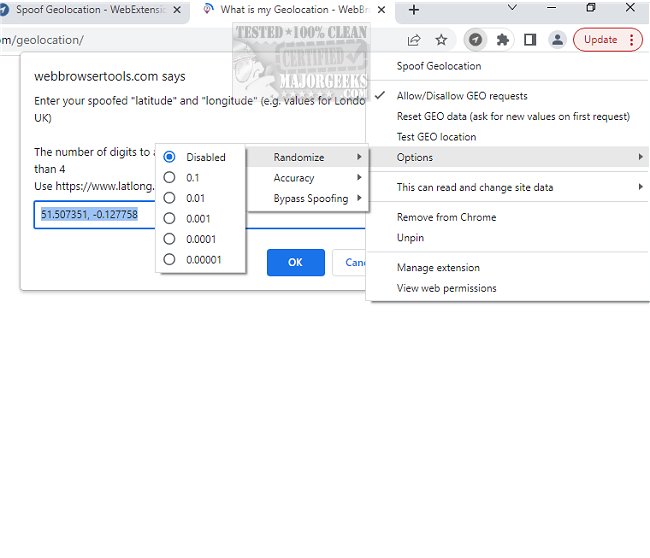Select the 0.001 randomize radio button
The image size is (650, 558).
pos(169,218)
